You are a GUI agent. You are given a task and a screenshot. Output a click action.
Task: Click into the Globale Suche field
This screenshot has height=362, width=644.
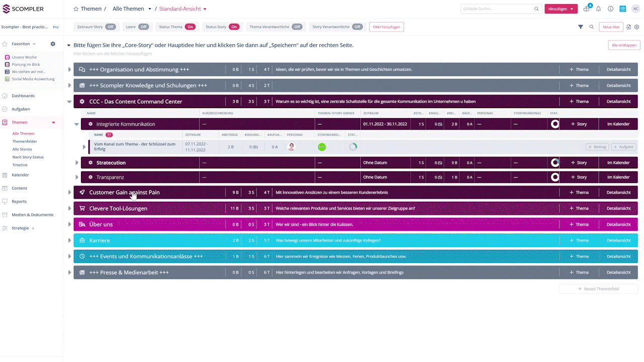point(497,9)
